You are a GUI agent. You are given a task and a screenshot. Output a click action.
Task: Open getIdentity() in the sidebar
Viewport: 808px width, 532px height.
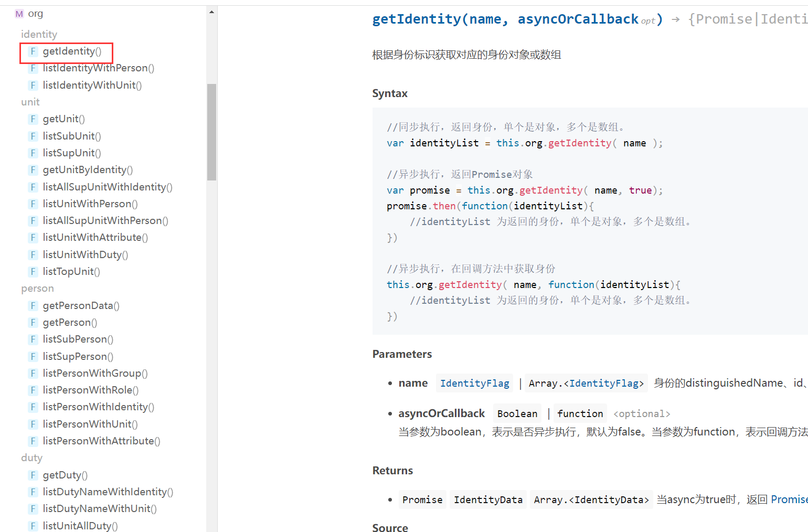[x=72, y=51]
